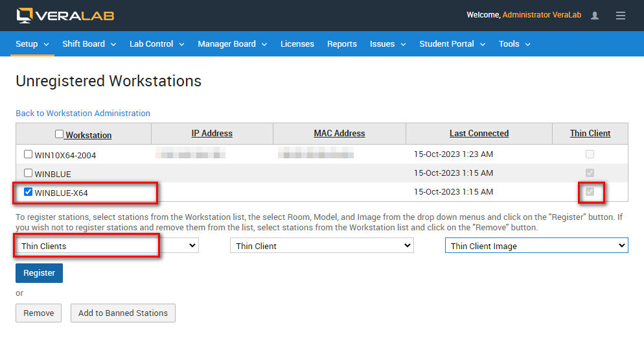Click the VeraLab logo
The image size is (644, 338).
tap(65, 16)
